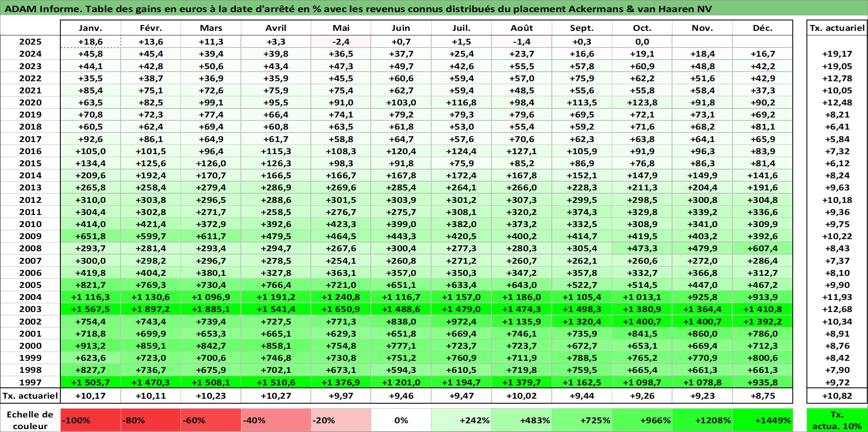Click the +607,4 cell in December 2008
This screenshot has width=868, height=432.
coord(763,248)
